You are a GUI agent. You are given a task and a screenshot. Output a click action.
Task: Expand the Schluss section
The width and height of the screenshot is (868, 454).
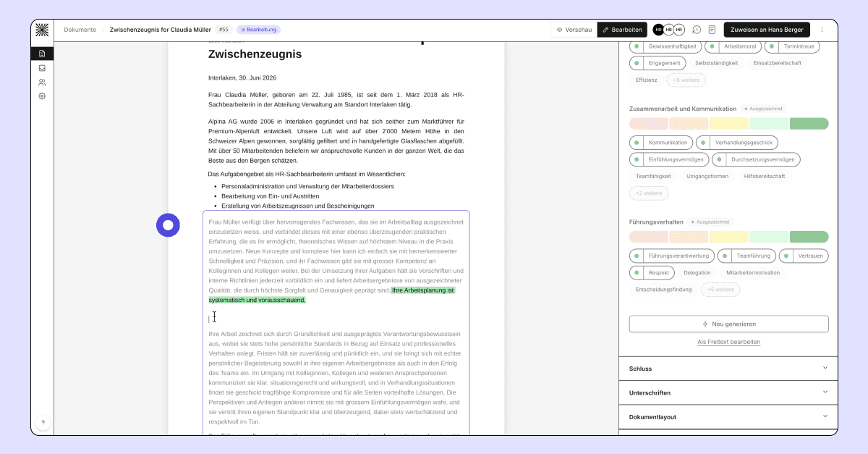pos(728,369)
